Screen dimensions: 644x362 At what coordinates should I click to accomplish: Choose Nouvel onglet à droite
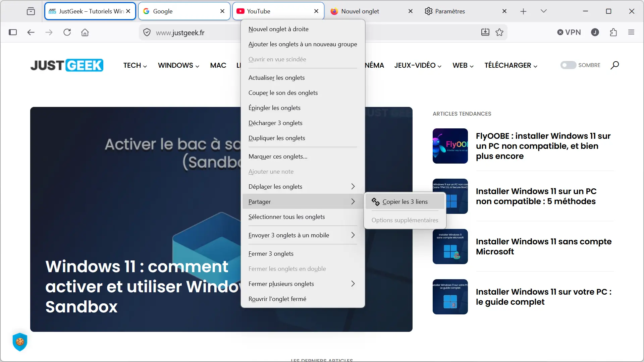point(303,29)
